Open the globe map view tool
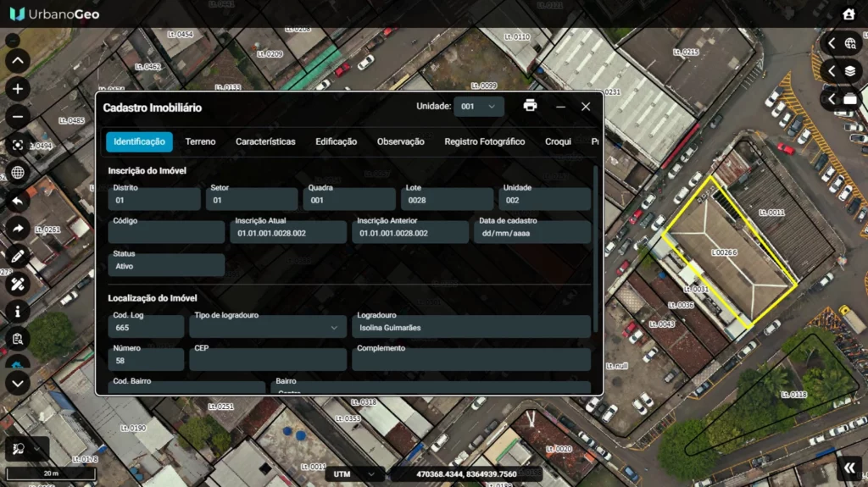Viewport: 868px width, 487px height. point(18,173)
